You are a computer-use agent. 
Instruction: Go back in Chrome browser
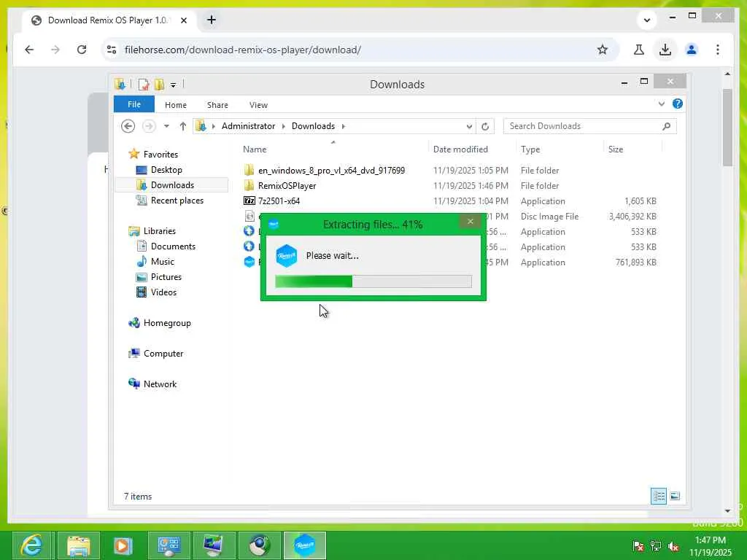tap(29, 50)
